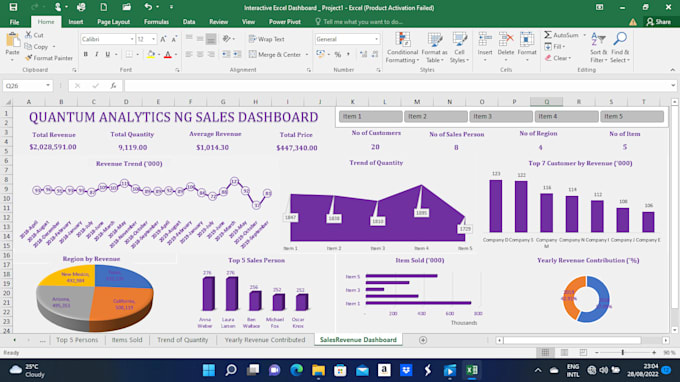This screenshot has width=680, height=382.
Task: Click the Cell Styles icon
Action: pos(460,40)
